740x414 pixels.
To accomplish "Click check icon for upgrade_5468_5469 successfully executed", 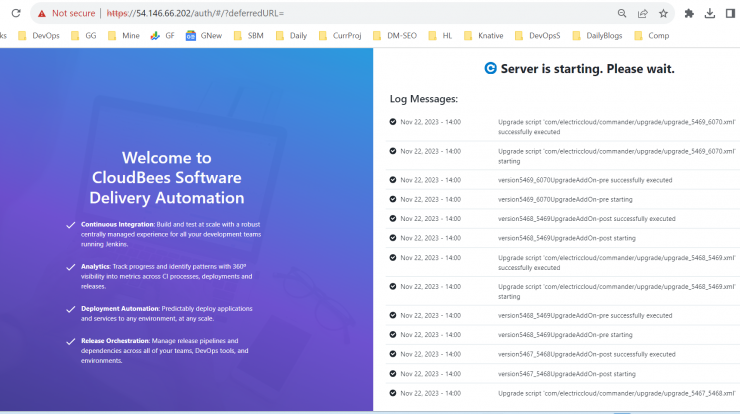I will pos(393,258).
